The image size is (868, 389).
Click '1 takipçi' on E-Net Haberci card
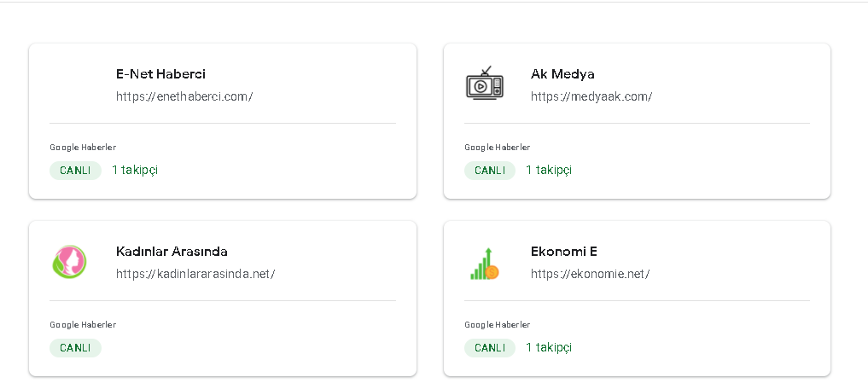(135, 170)
